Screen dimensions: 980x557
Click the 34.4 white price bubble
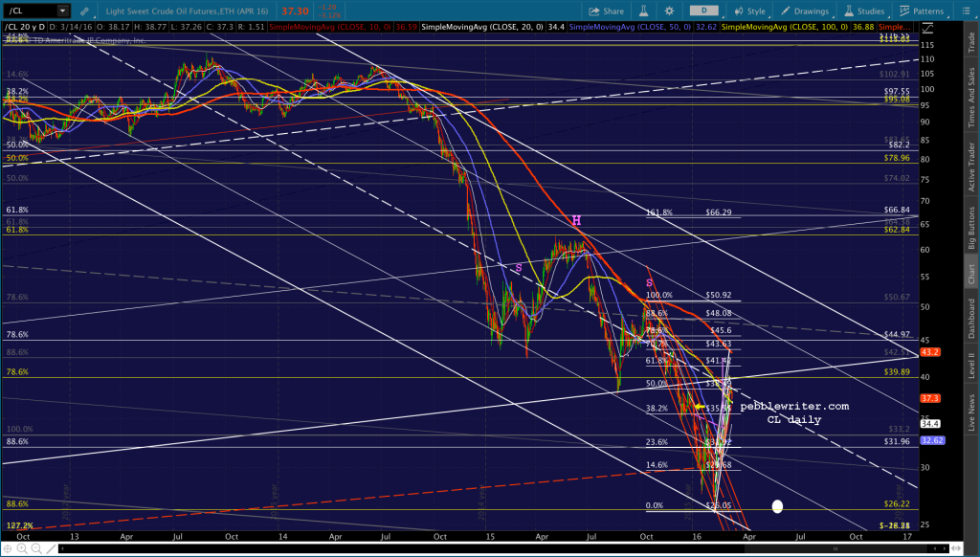point(930,424)
